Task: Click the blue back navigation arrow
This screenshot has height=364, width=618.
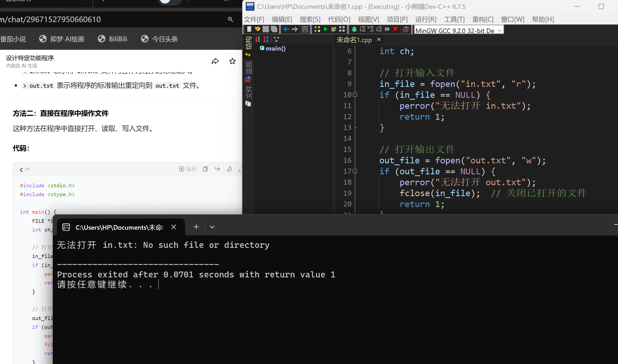Action: [286, 29]
